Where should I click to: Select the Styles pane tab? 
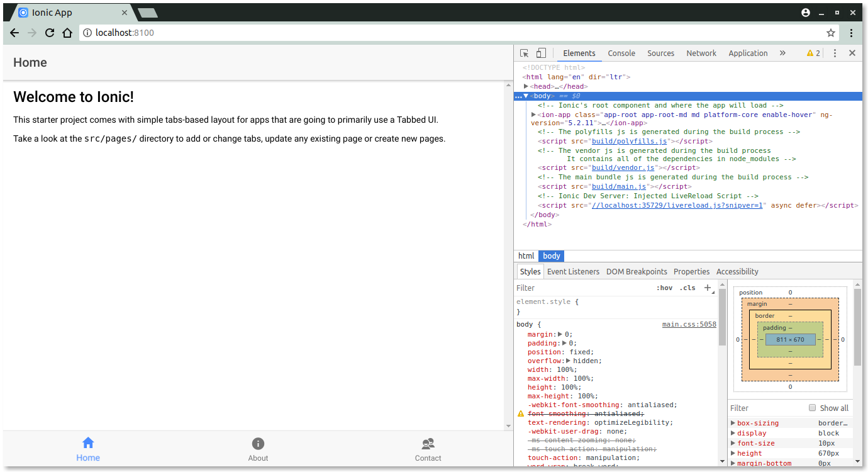pos(530,271)
